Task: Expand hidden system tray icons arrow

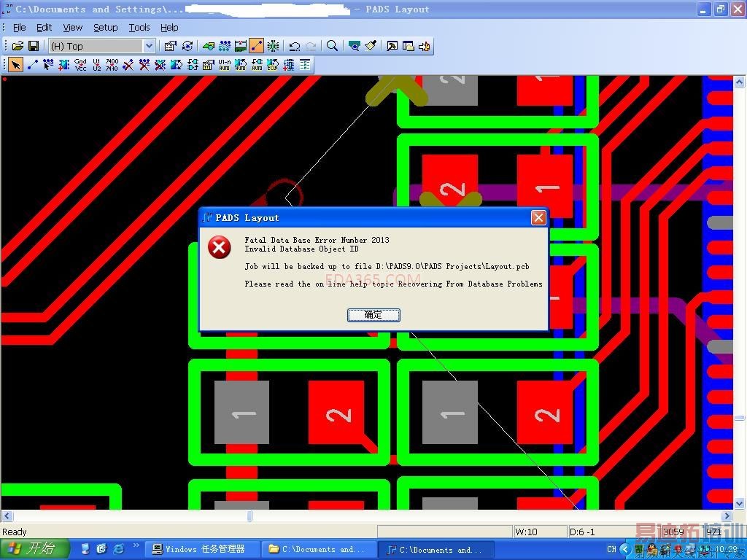Action: pyautogui.click(x=625, y=550)
